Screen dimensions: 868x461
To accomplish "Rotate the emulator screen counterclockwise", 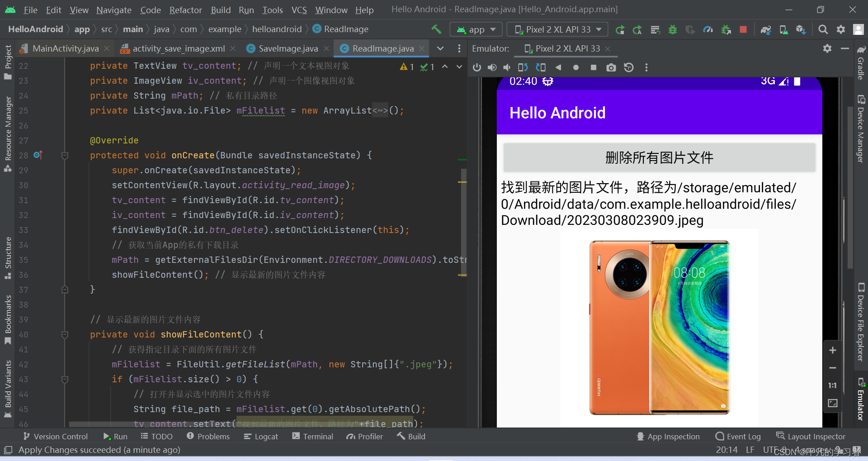I will [523, 67].
